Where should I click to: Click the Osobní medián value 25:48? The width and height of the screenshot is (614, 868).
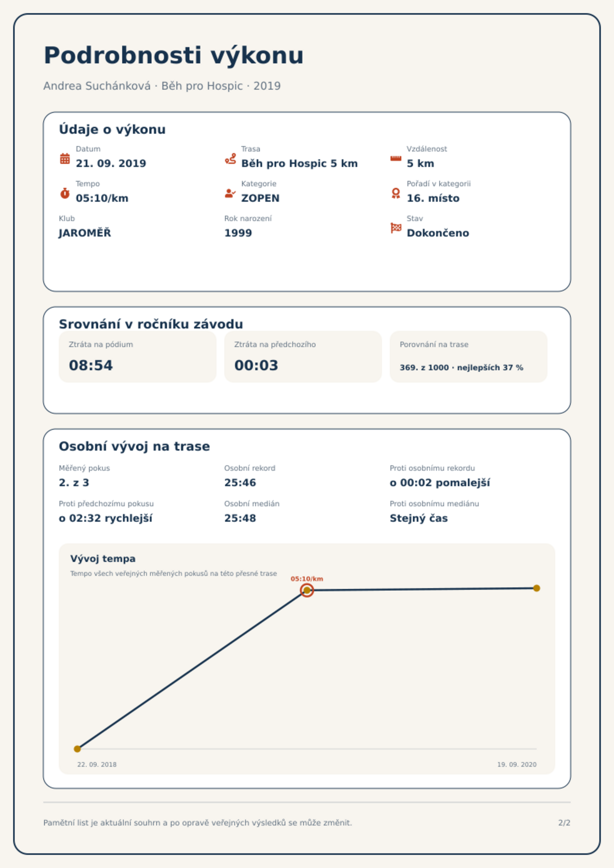[240, 518]
